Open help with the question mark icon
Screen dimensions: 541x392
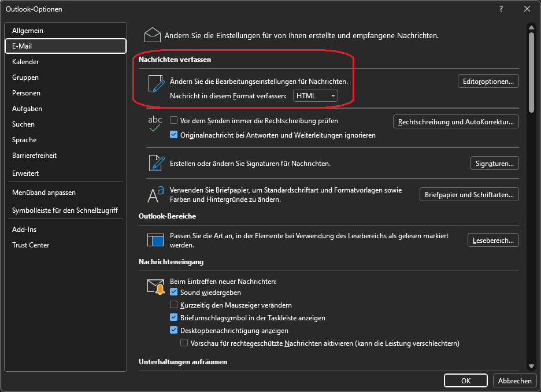(501, 9)
